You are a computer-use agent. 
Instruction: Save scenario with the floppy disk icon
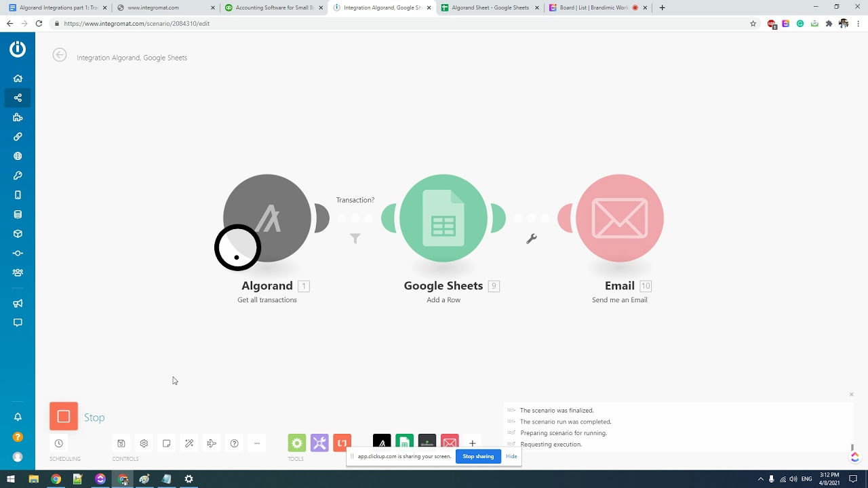[121, 443]
